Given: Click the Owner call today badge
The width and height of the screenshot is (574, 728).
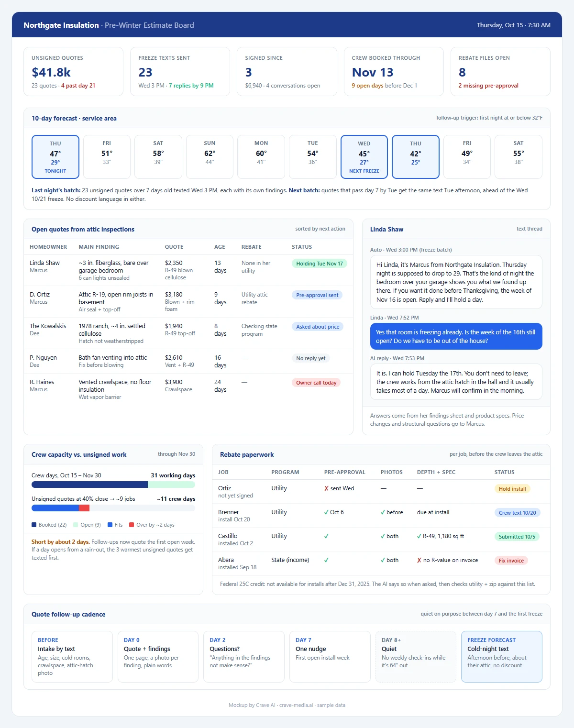Looking at the screenshot, I should (316, 383).
